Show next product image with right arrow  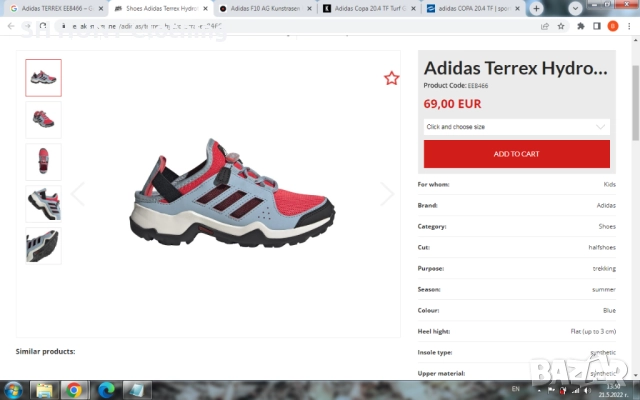(x=387, y=194)
